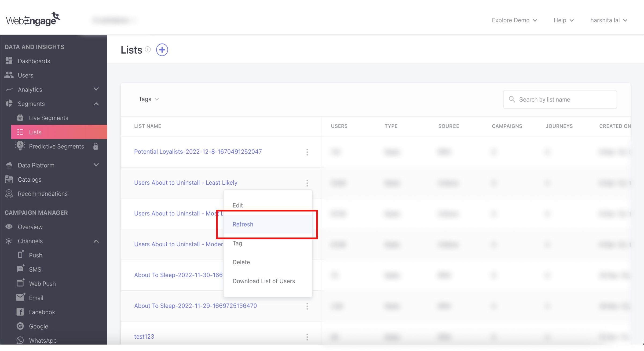This screenshot has width=644, height=351.
Task: Open kebab menu for test123 list
Action: point(307,337)
